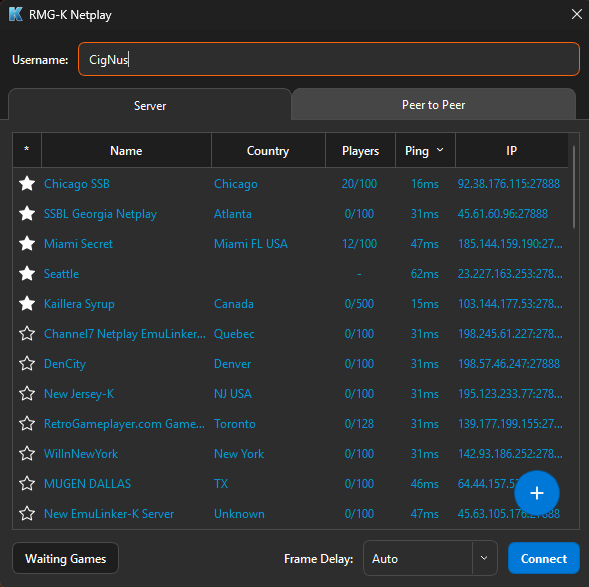Viewport: 589px width, 587px height.
Task: Click the RMG-K Netplay app icon
Action: [x=16, y=15]
